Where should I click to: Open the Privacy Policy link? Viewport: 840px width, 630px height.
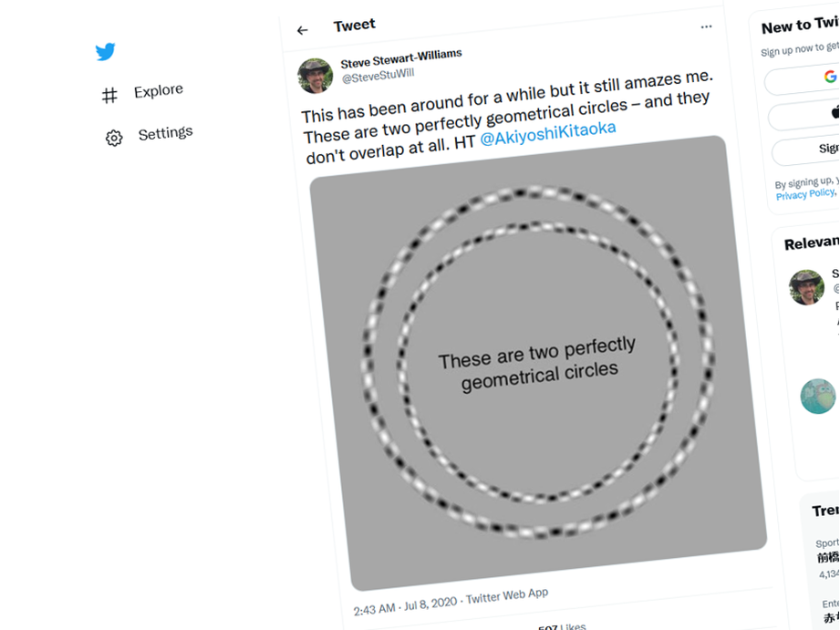804,194
